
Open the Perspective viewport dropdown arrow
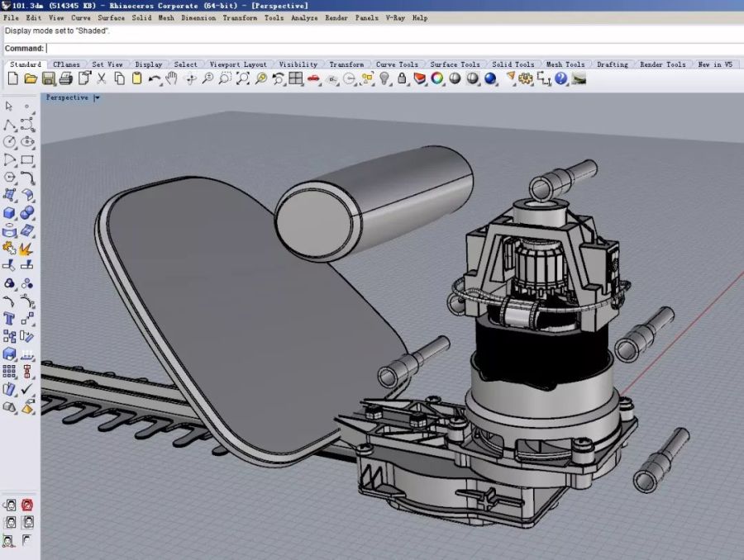point(97,97)
